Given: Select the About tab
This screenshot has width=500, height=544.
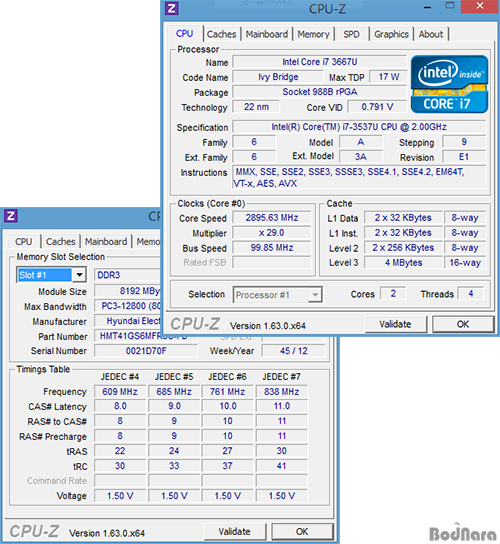Looking at the screenshot, I should point(431,34).
